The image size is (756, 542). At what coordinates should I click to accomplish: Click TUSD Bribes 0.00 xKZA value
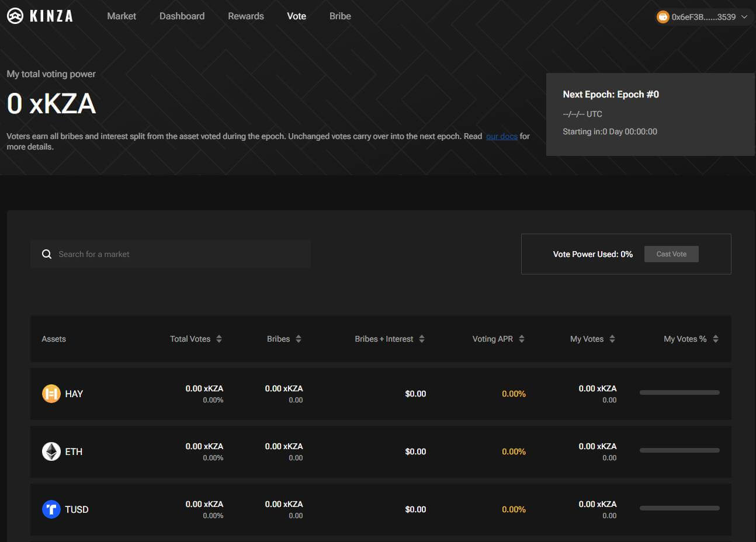pos(284,504)
